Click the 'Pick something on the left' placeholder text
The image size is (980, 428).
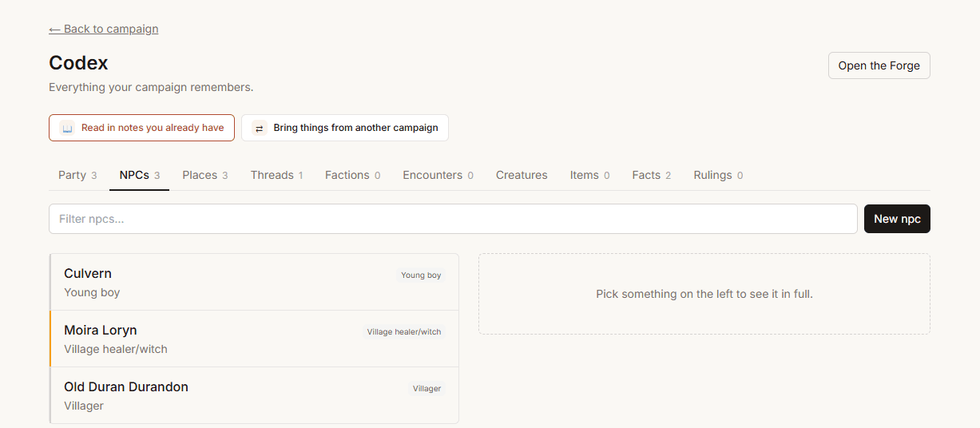(704, 294)
